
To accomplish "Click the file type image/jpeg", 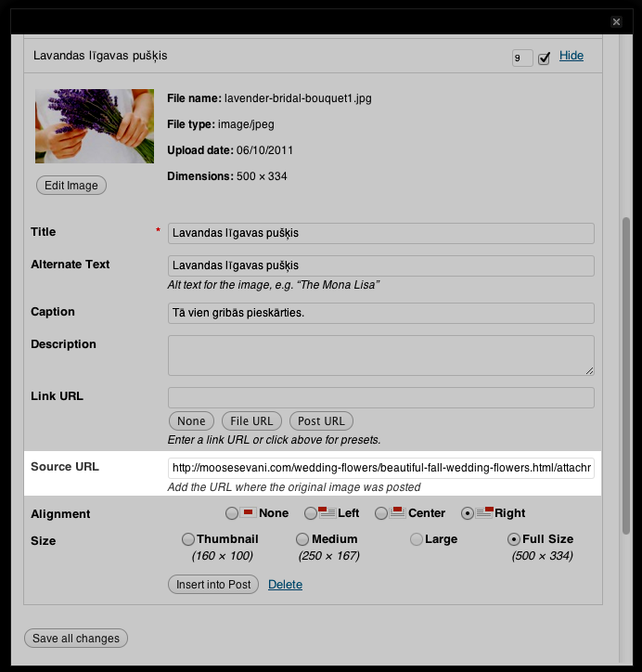I will pyautogui.click(x=246, y=124).
